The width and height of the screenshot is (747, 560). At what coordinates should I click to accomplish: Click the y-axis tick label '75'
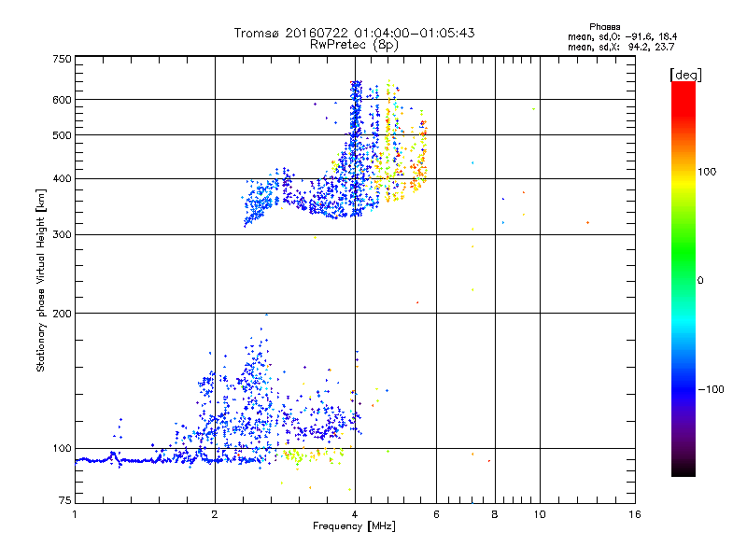click(x=65, y=500)
